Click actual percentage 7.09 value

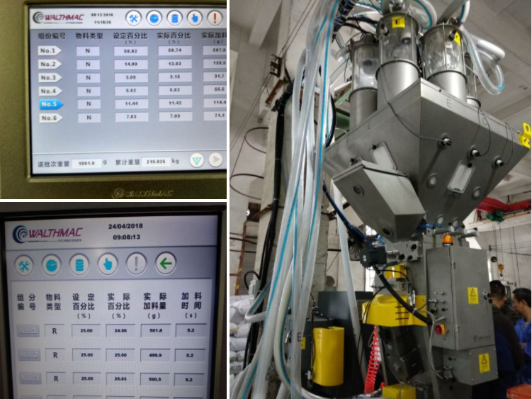(x=176, y=116)
